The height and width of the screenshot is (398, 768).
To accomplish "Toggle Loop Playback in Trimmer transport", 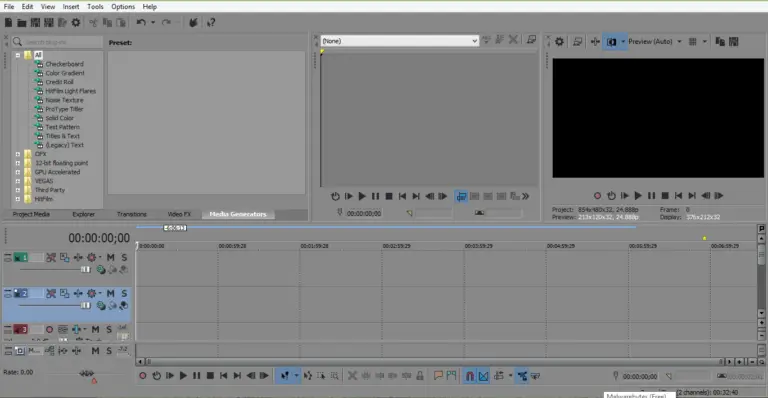I will (335, 196).
